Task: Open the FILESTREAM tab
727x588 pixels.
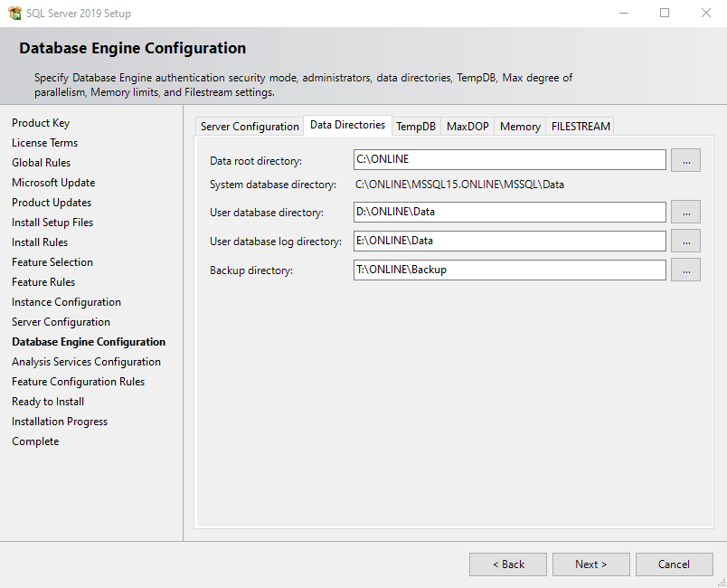Action: pos(581,127)
